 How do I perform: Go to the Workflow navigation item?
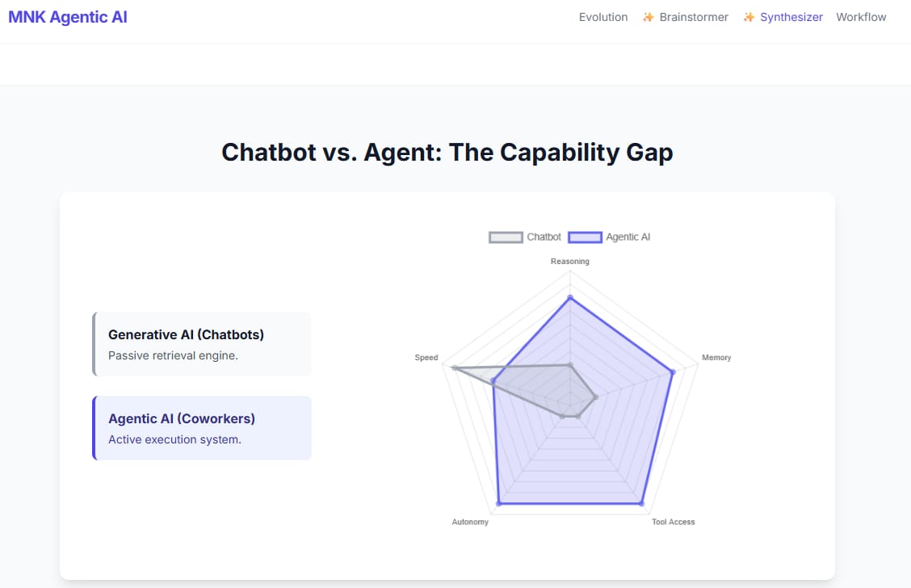pos(861,17)
